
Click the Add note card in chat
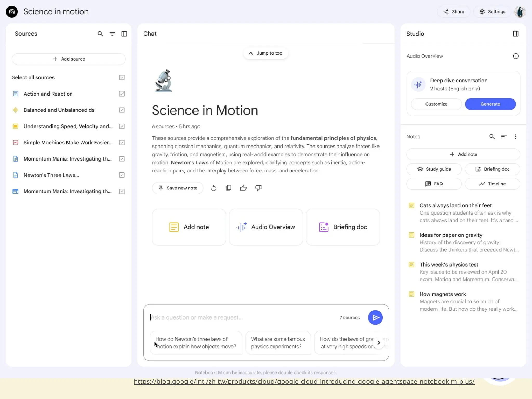pos(189,227)
